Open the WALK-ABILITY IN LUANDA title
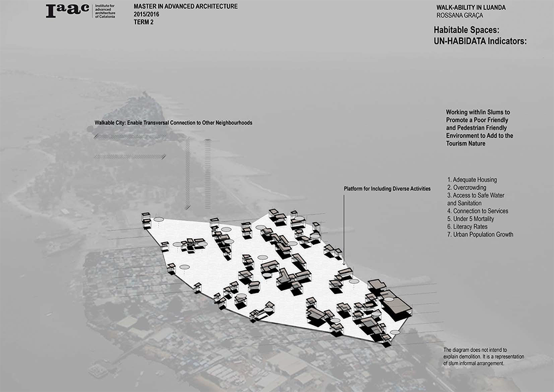Viewport: 554px width, 392px height. pyautogui.click(x=471, y=6)
